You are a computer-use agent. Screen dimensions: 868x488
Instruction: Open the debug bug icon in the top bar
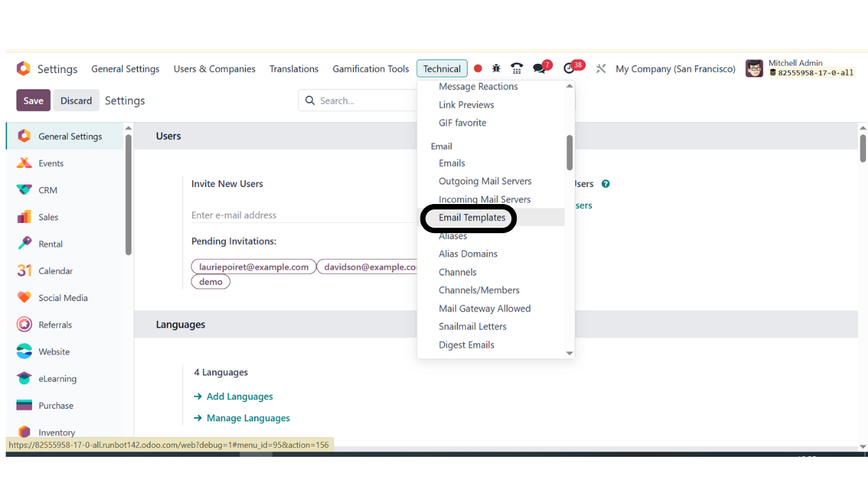496,68
